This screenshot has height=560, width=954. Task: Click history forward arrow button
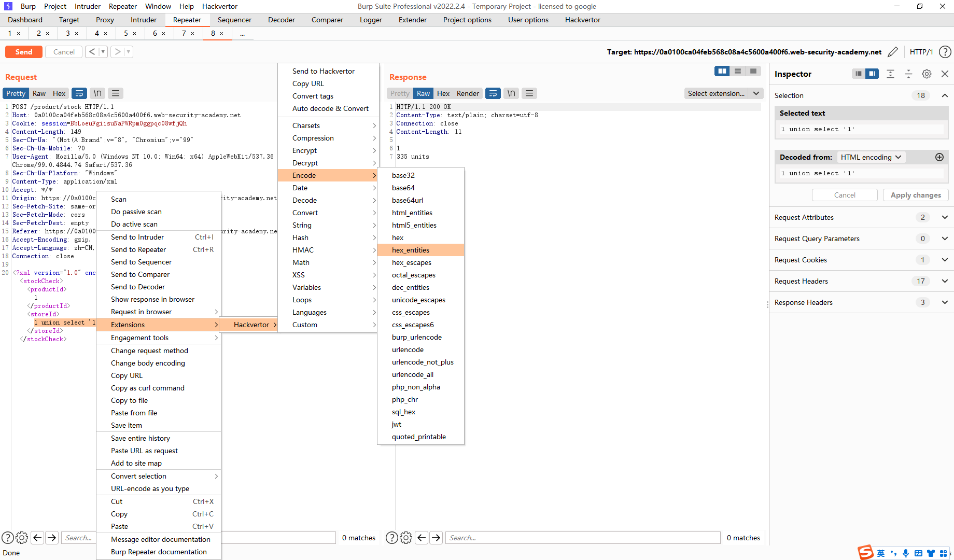[x=118, y=52]
